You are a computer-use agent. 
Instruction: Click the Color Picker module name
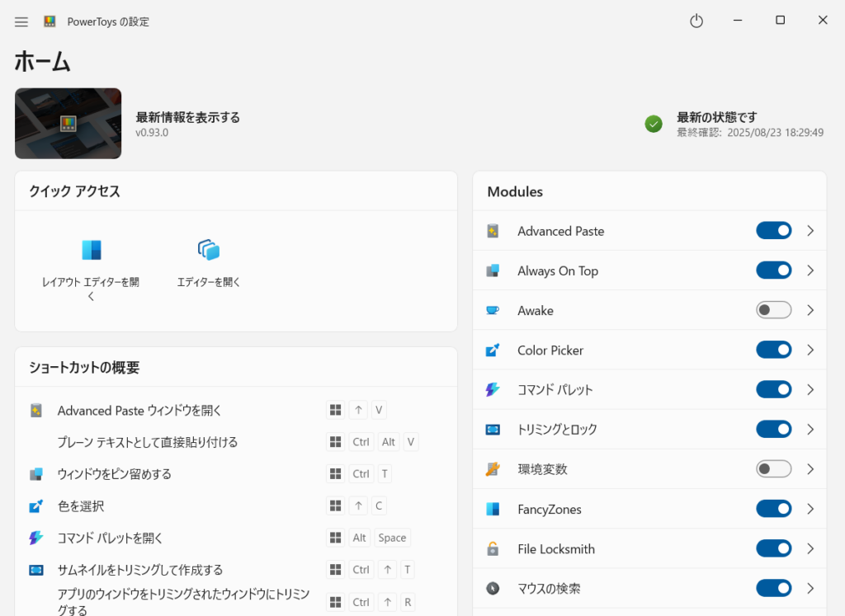point(550,350)
